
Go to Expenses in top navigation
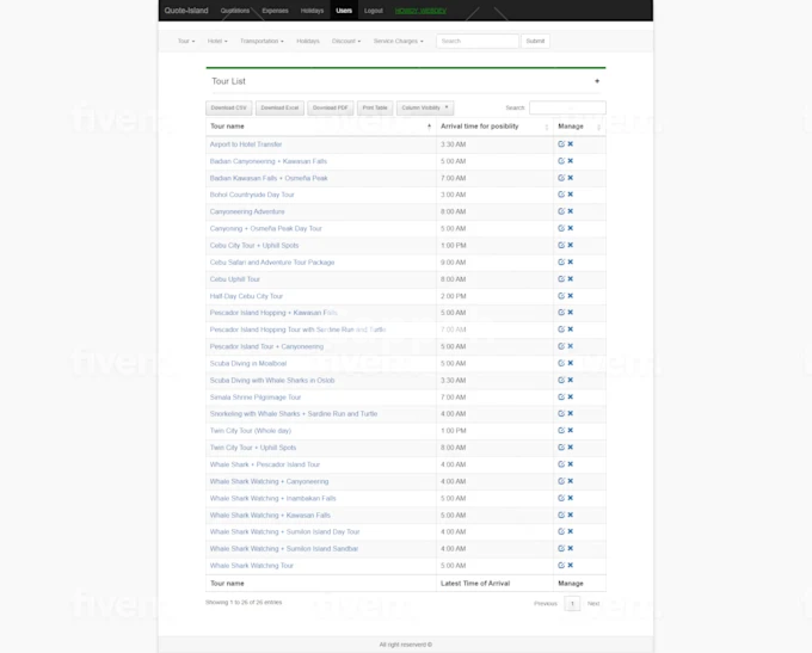275,11
